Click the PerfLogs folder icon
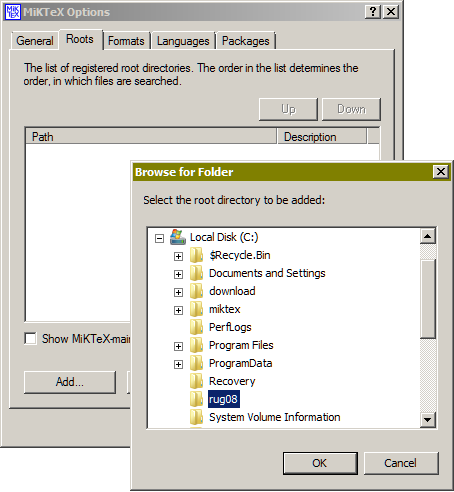The height and width of the screenshot is (492, 454). [x=197, y=327]
